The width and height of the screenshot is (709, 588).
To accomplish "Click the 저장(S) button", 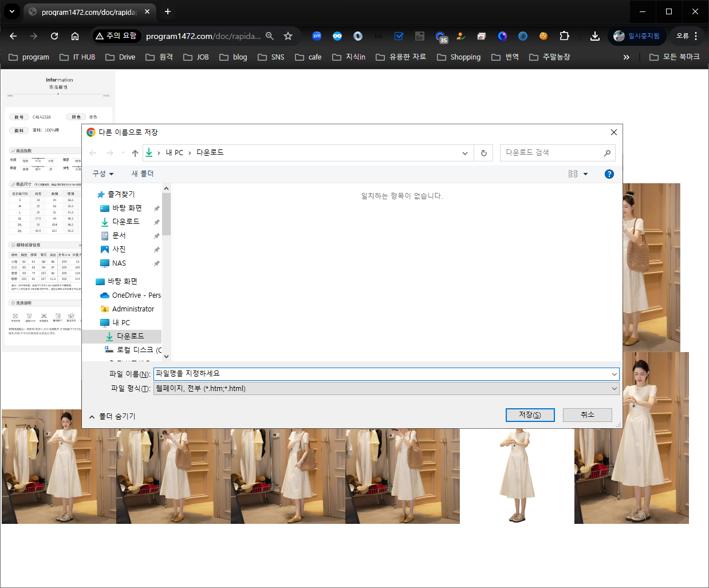I will tap(530, 415).
